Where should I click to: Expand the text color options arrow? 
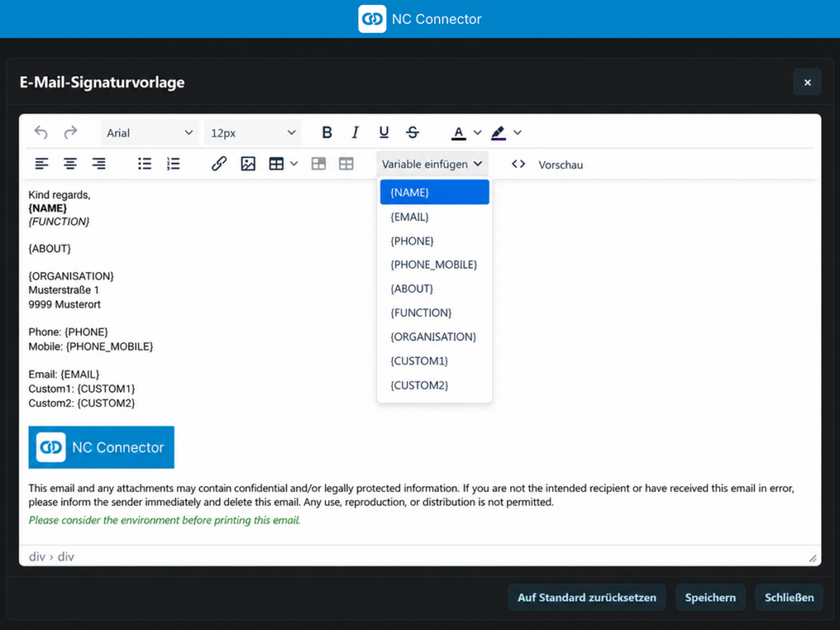point(477,133)
